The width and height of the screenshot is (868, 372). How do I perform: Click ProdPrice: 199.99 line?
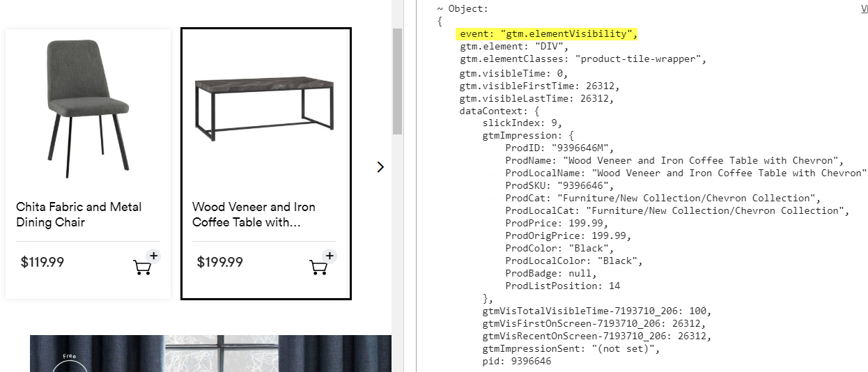558,223
